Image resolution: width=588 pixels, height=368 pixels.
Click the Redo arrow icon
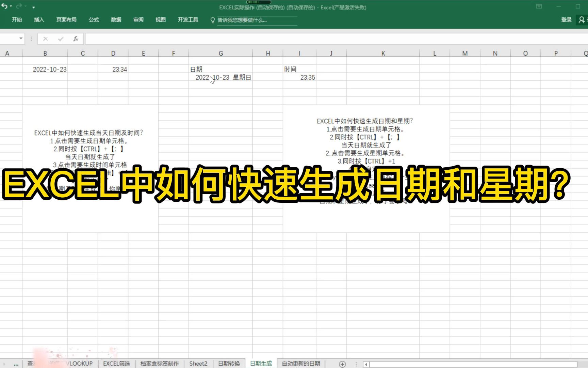point(19,6)
